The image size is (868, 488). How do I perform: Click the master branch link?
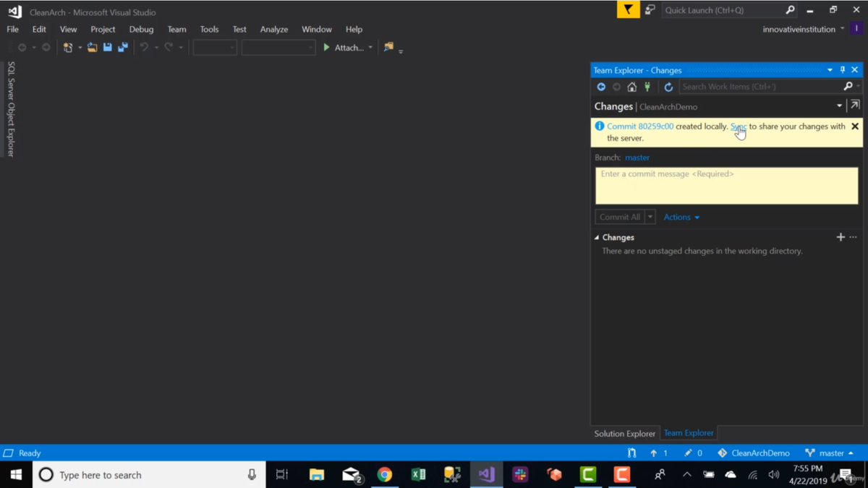pyautogui.click(x=637, y=158)
